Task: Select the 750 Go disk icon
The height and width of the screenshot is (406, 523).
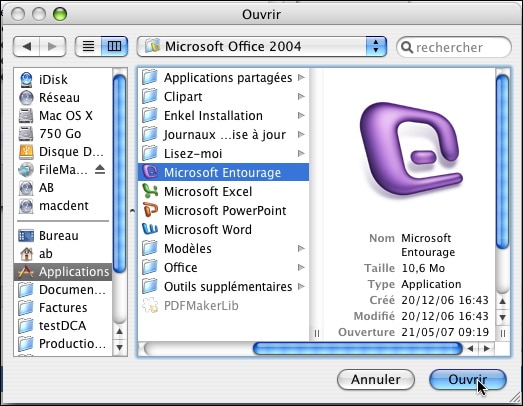Action: coord(26,134)
